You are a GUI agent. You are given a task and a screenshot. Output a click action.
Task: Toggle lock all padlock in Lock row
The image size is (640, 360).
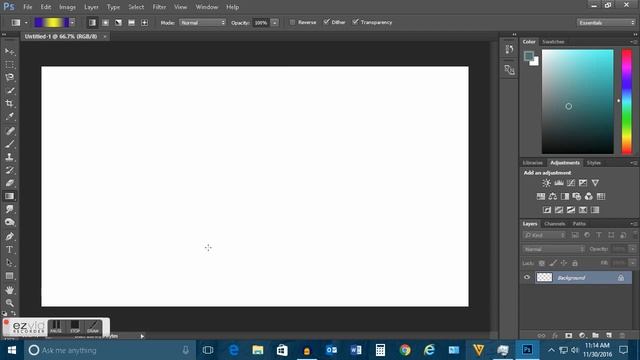pos(575,263)
